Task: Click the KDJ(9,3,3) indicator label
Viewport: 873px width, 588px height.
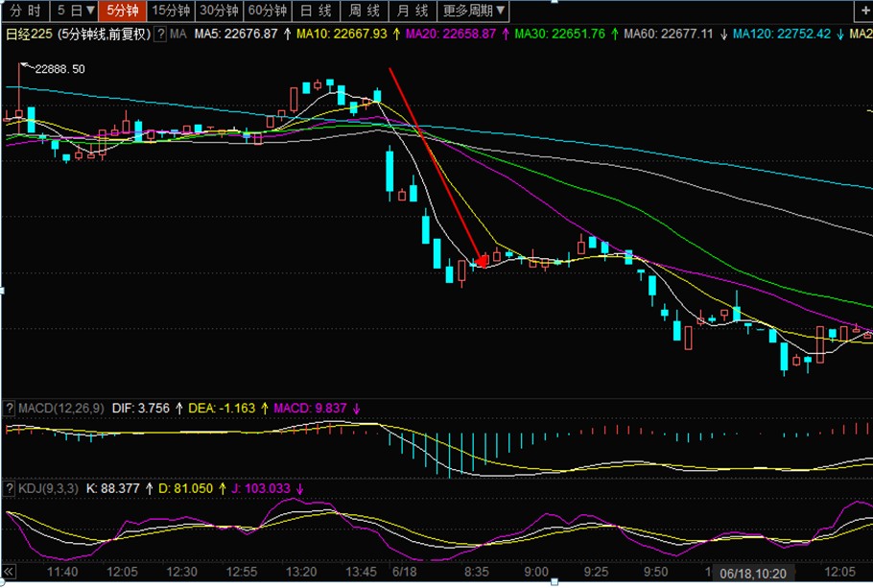Action: 47,488
